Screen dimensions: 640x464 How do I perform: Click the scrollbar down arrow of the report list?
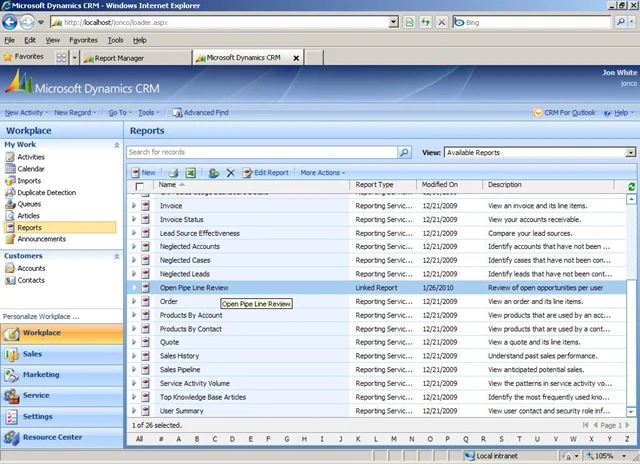tap(631, 412)
